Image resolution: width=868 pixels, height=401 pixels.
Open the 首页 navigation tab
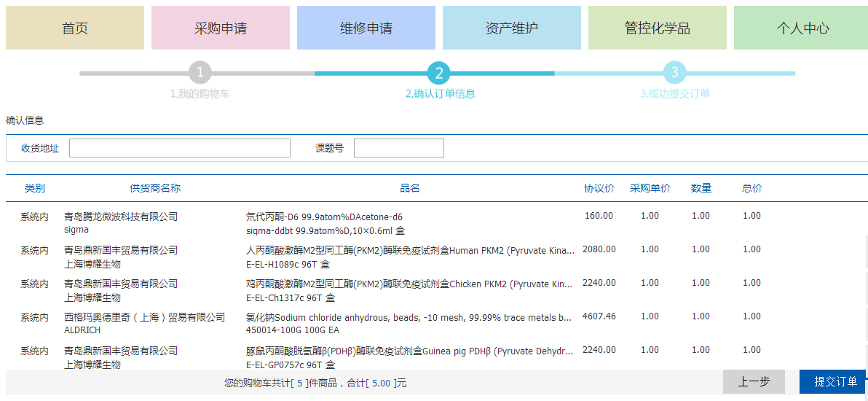tap(75, 28)
